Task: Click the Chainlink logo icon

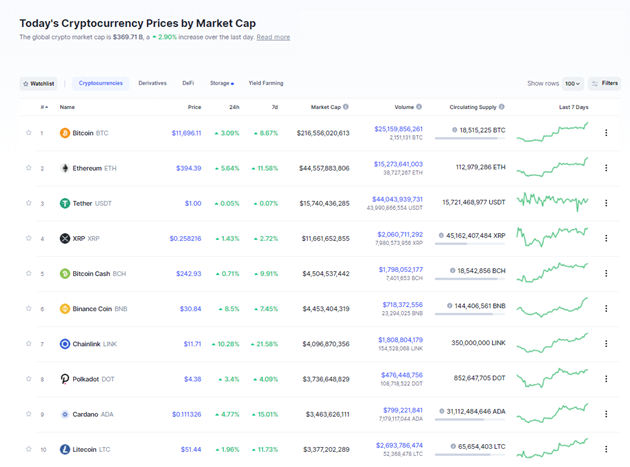Action: 65,344
